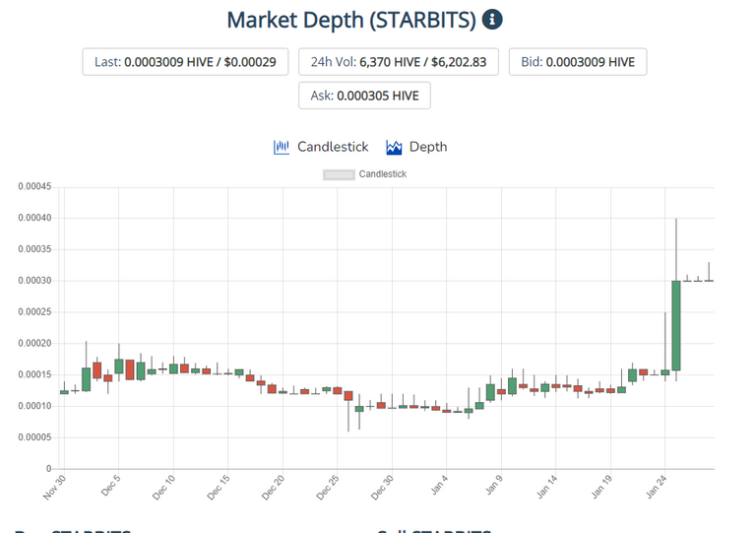Click the Dec 30 x-axis label

click(382, 487)
